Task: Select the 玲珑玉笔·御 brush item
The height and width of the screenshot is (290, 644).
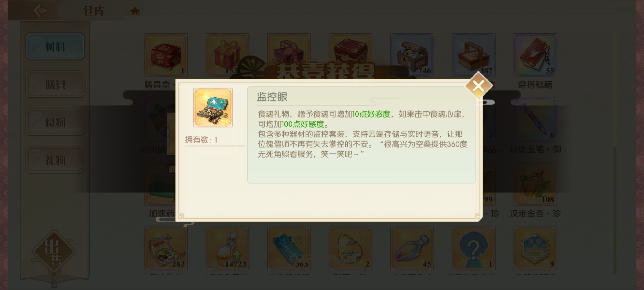Action: [535, 119]
